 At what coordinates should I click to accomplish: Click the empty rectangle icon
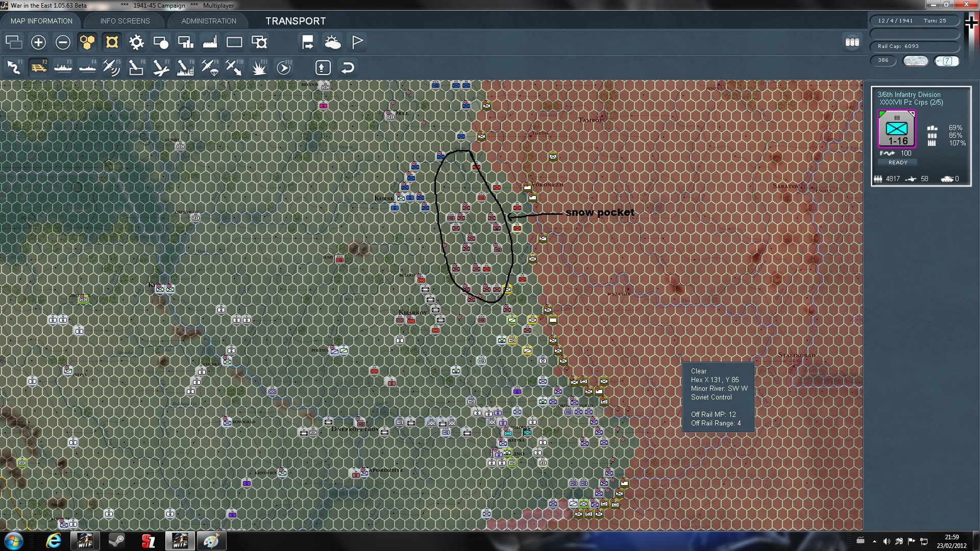click(234, 42)
